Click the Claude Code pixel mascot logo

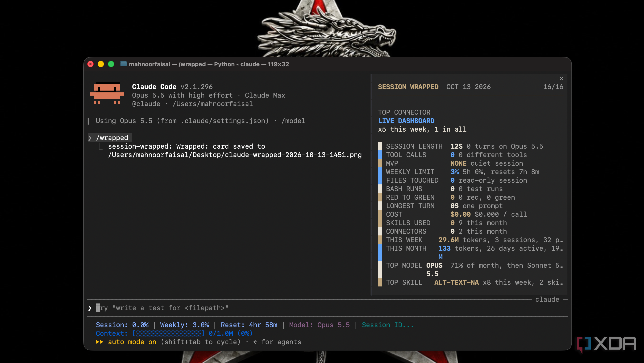point(107,94)
